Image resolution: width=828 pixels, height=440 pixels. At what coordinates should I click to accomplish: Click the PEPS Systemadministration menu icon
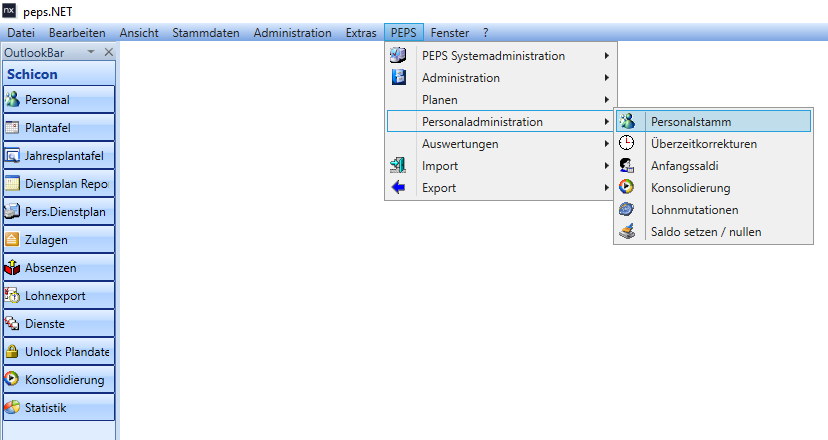398,55
